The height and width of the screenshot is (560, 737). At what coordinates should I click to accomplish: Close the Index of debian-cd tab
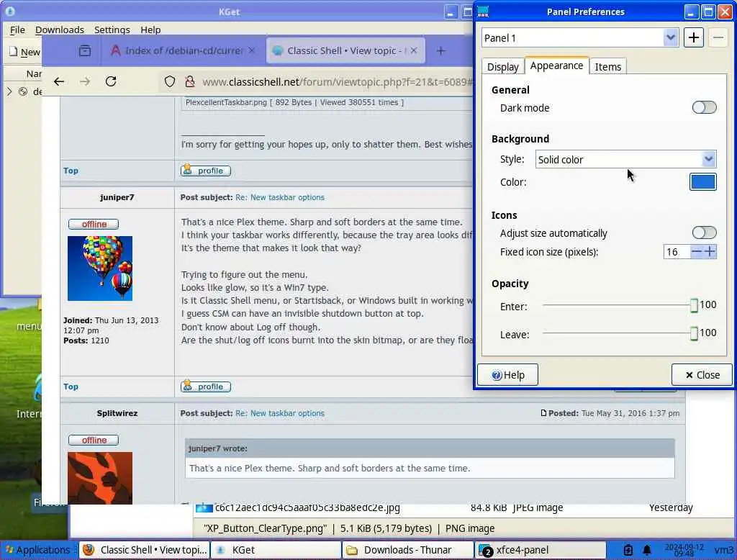[252, 50]
